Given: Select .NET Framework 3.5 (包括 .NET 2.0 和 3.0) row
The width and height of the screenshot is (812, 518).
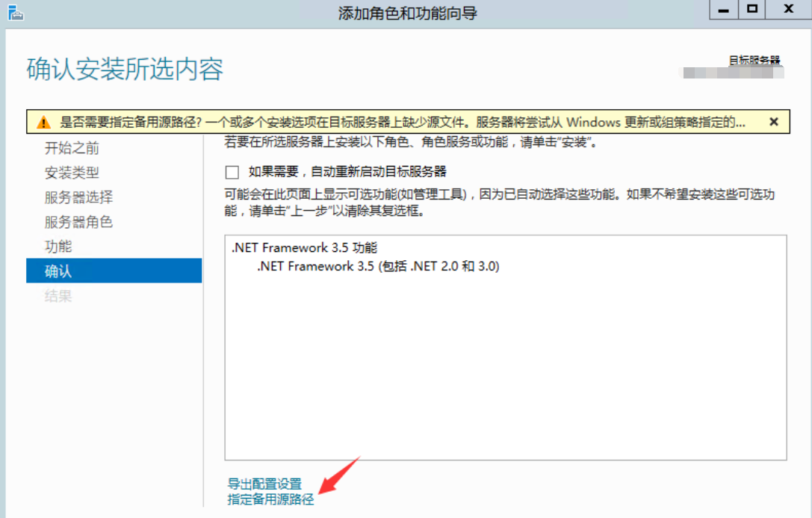Looking at the screenshot, I should click(x=378, y=266).
